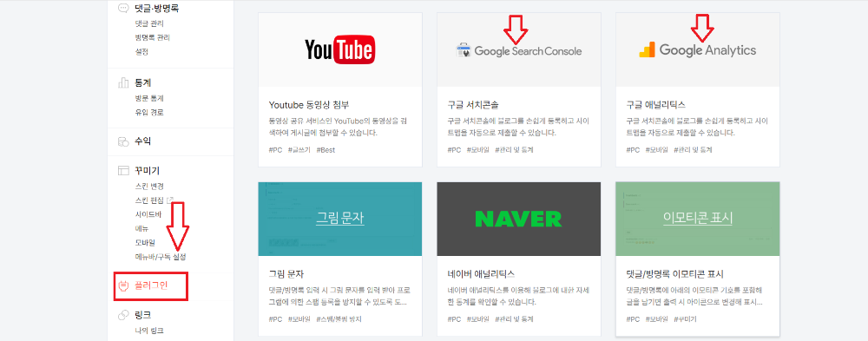This screenshot has height=341, width=868.
Task: Click the external link icon beside 스킨 편집
Action: click(x=170, y=200)
